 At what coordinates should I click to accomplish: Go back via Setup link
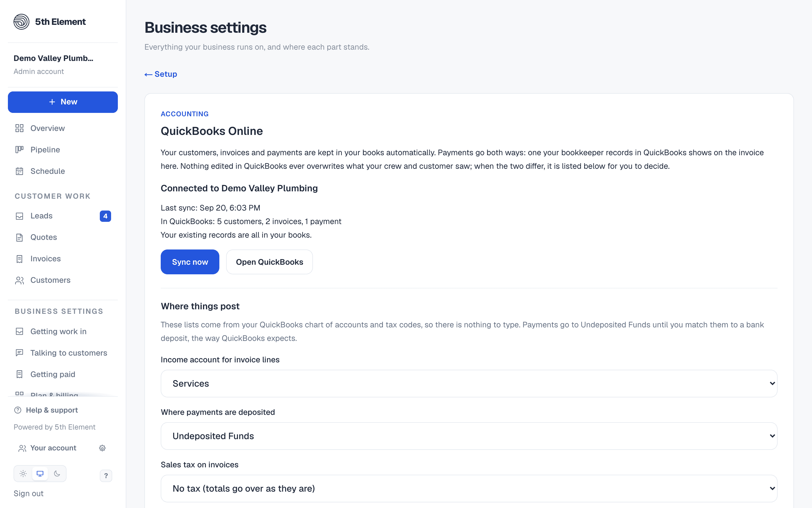pyautogui.click(x=161, y=74)
